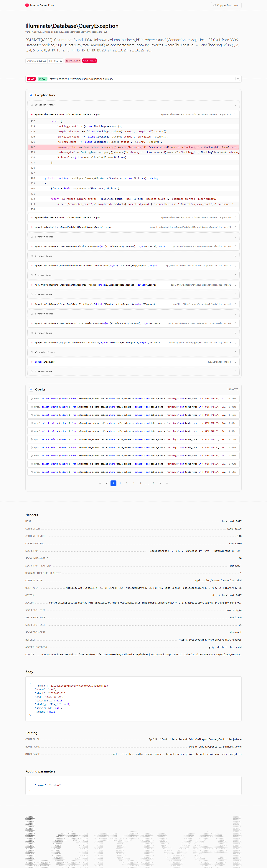
Task: Click folder icon of 3 vendor frames row
Action: click(x=32, y=314)
